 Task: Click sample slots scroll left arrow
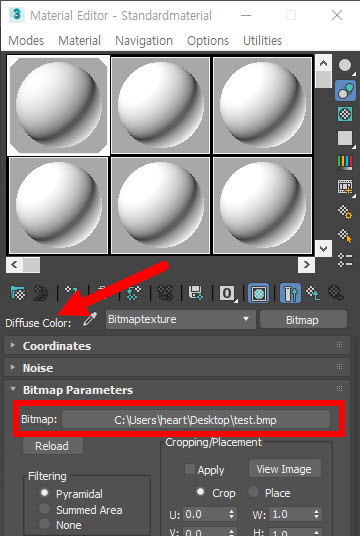15,265
